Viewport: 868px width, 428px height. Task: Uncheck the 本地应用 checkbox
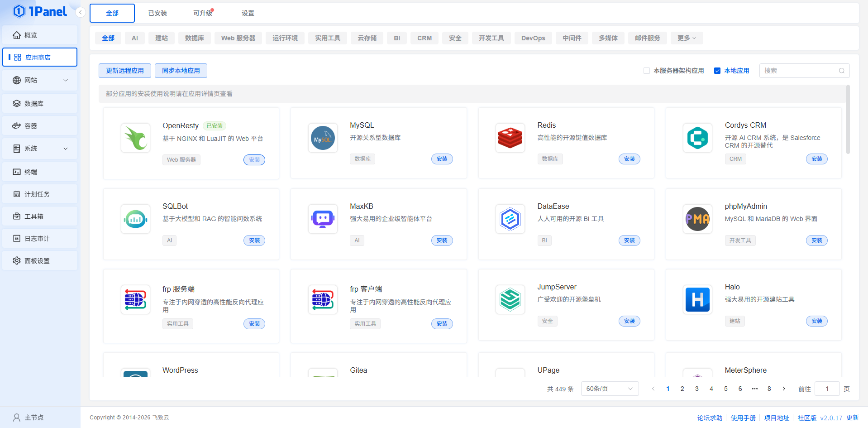[x=717, y=71]
